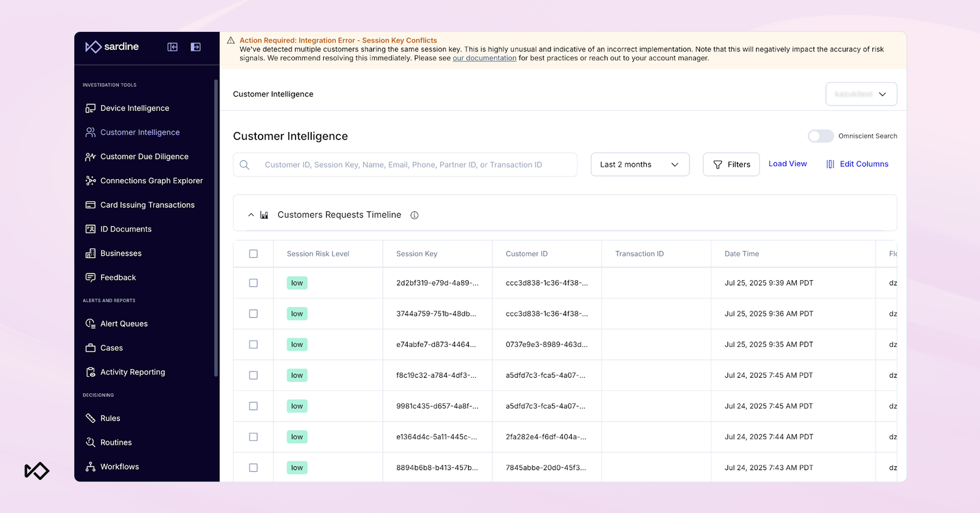Enable the Omniscient Search toggle
This screenshot has height=513, width=980.
(x=820, y=136)
